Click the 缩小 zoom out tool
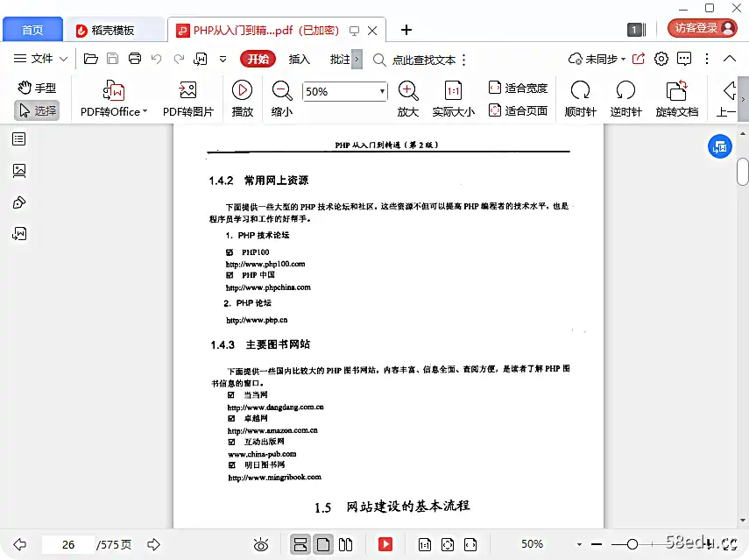 pyautogui.click(x=282, y=99)
